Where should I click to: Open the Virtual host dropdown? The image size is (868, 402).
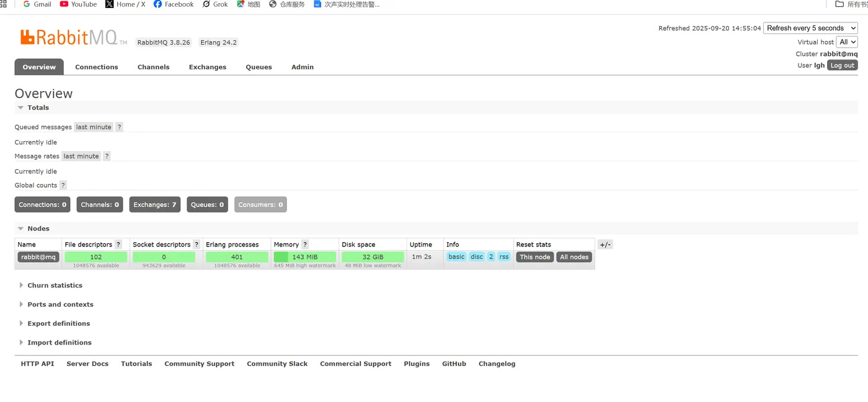[x=847, y=42]
